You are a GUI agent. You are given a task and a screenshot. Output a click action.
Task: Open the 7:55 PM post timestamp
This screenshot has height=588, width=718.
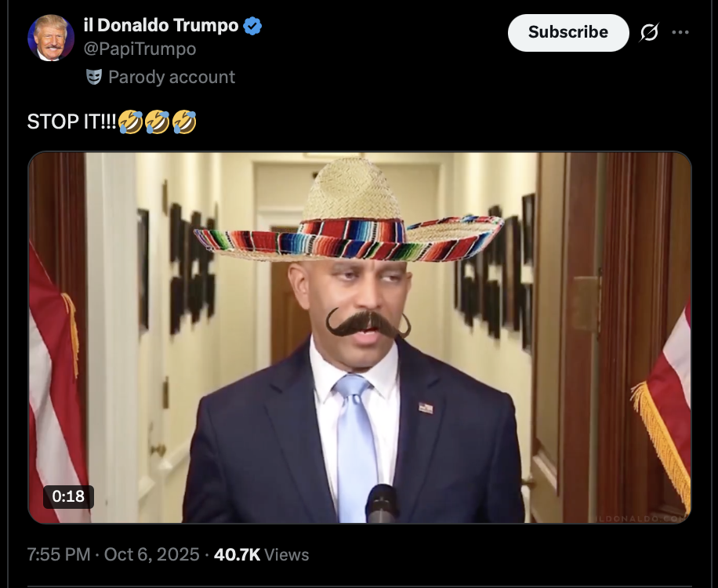(x=59, y=554)
